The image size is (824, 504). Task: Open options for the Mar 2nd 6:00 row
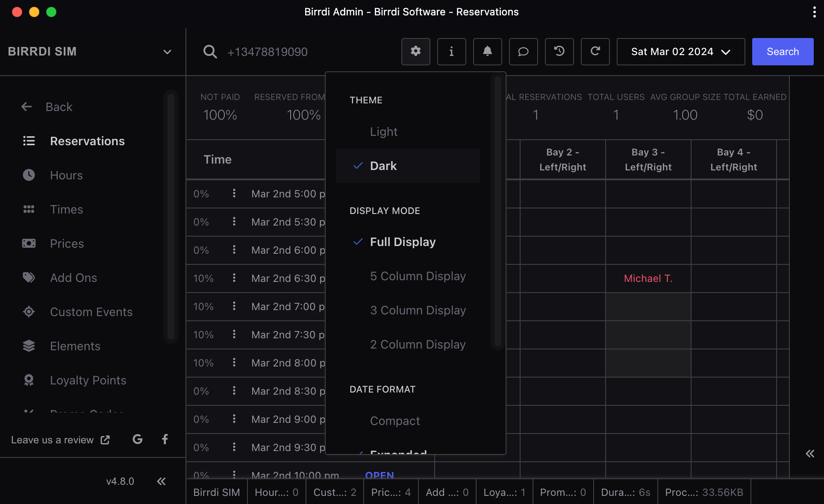pos(234,250)
